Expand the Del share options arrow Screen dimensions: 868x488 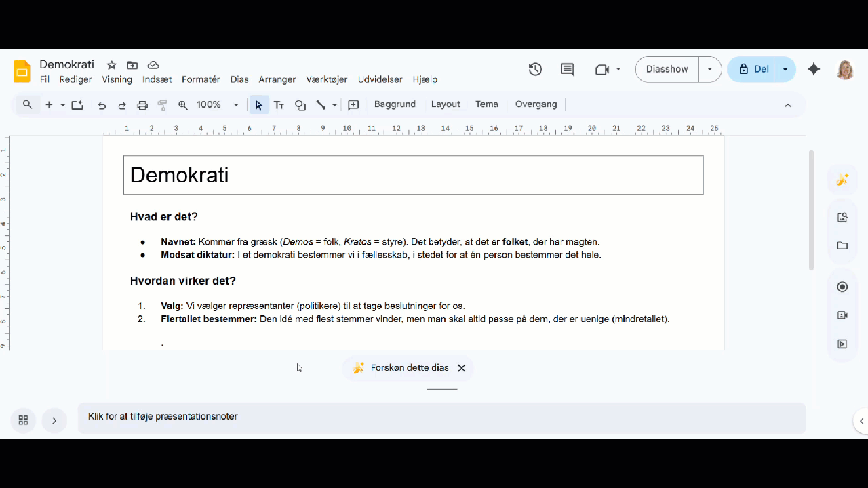(x=785, y=69)
